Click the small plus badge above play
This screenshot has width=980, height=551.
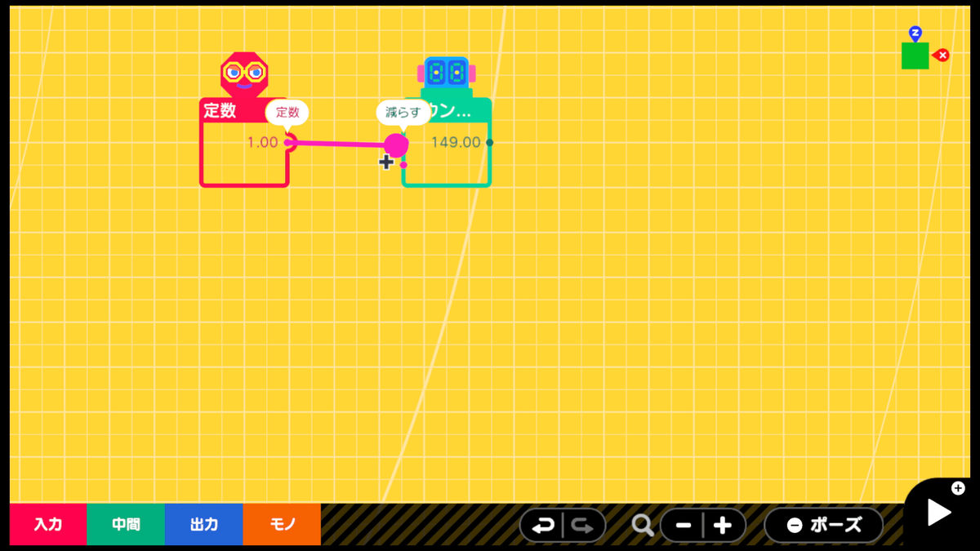click(x=958, y=488)
